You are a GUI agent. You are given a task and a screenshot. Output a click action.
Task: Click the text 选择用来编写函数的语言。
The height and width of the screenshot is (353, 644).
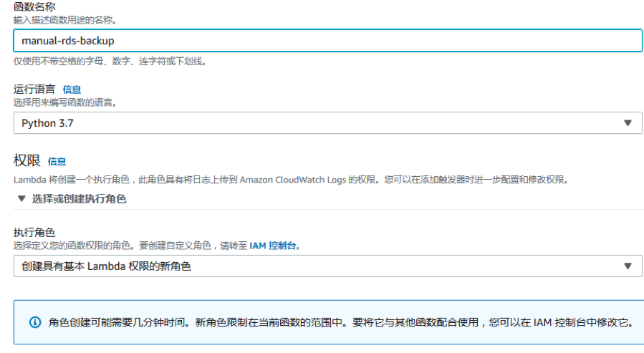[66, 102]
